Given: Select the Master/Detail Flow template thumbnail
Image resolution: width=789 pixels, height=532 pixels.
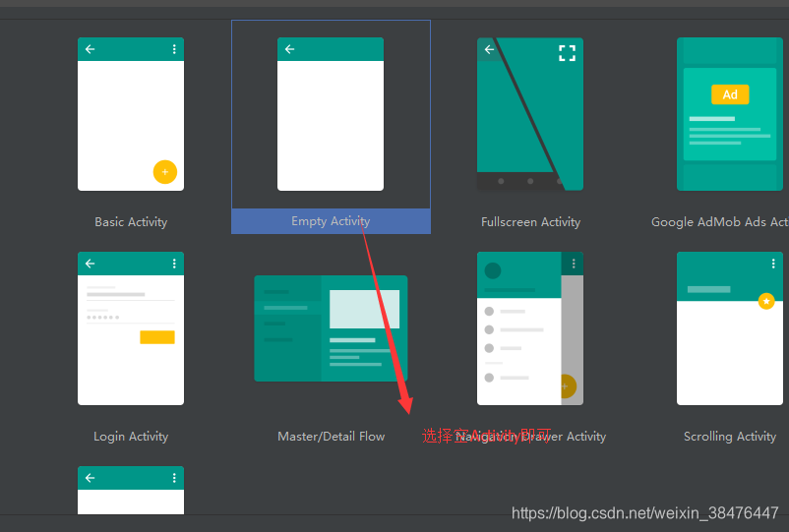Looking at the screenshot, I should tap(331, 328).
